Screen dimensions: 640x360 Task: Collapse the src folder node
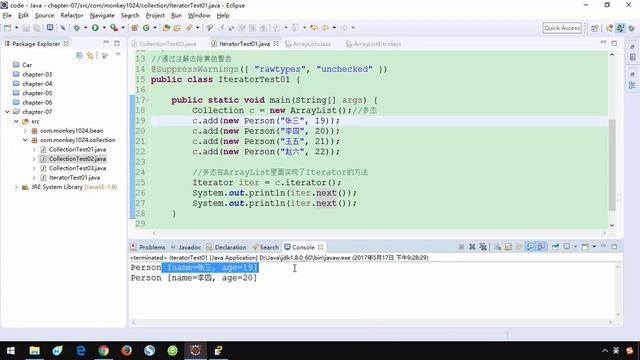[x=16, y=121]
